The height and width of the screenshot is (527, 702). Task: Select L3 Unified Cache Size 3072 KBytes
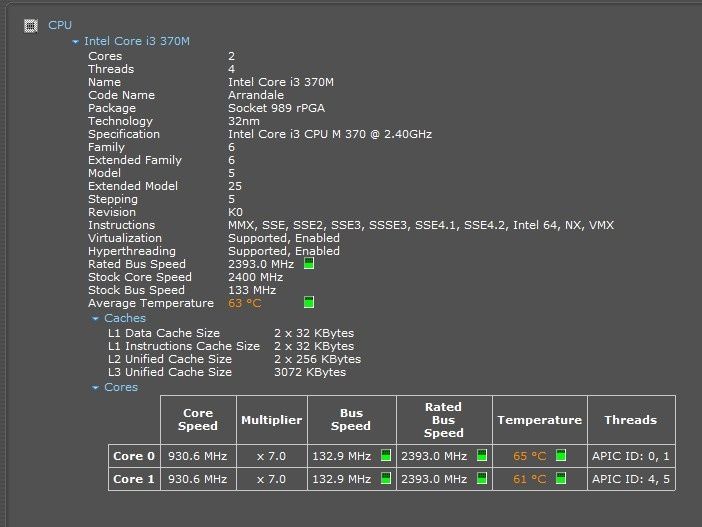point(310,372)
